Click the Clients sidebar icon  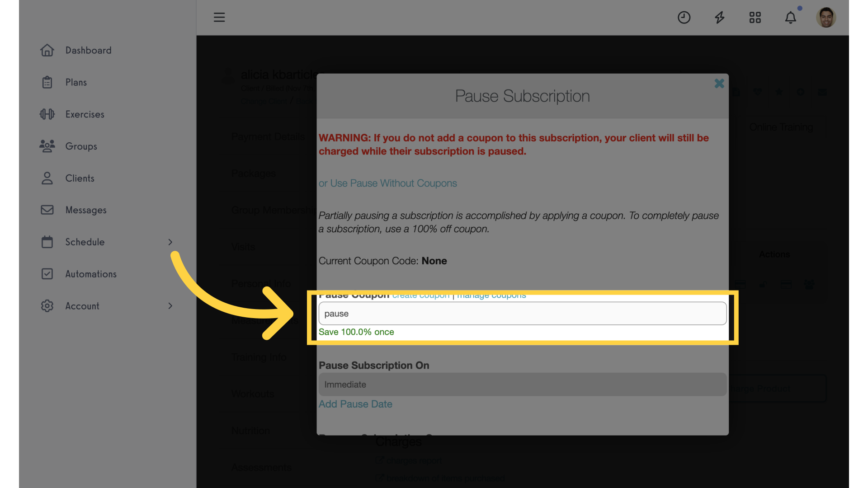(47, 178)
